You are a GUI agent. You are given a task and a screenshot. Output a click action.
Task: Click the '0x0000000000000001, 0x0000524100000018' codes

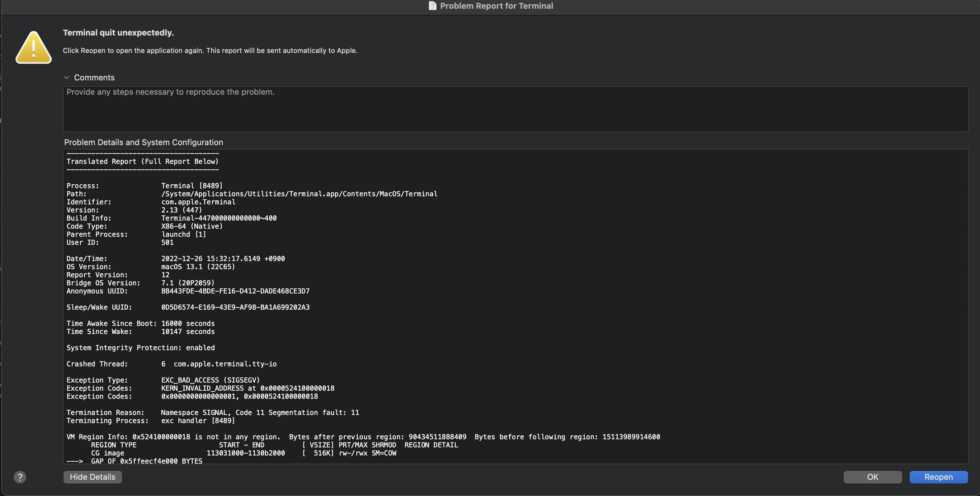240,396
